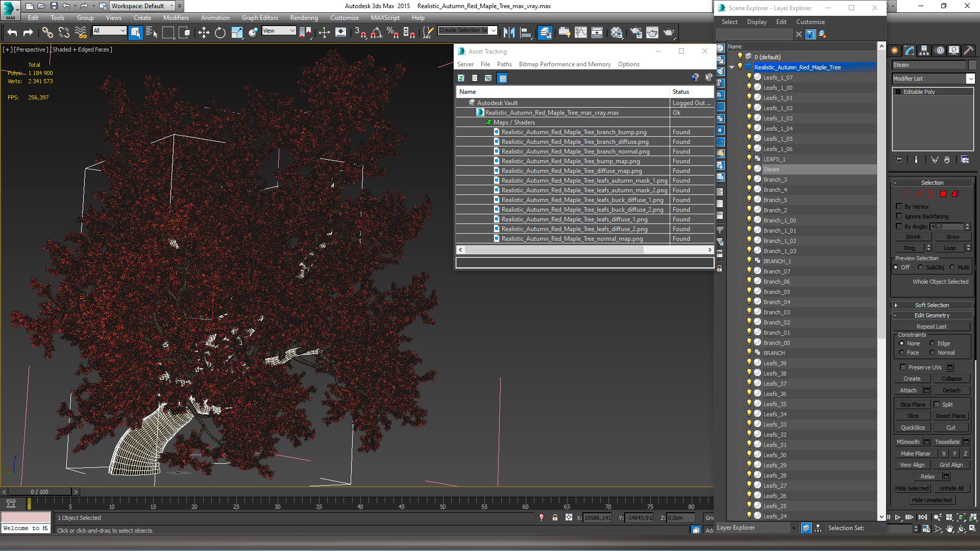
Task: Click the time slider 0 / 100
Action: coord(39,492)
